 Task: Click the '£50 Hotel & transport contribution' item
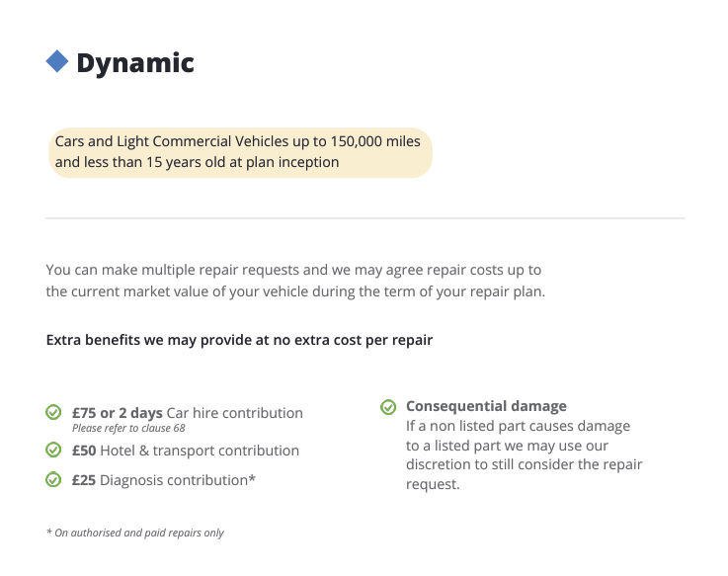pos(186,451)
